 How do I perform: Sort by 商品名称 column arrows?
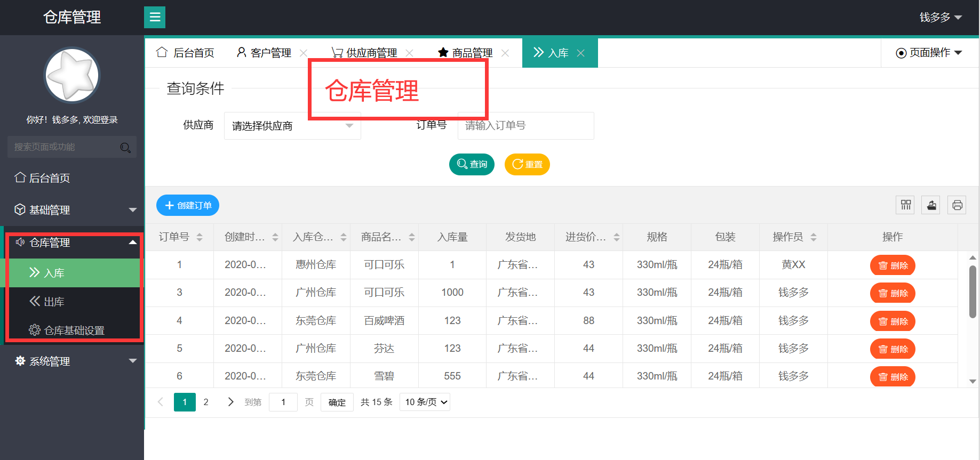(x=412, y=237)
